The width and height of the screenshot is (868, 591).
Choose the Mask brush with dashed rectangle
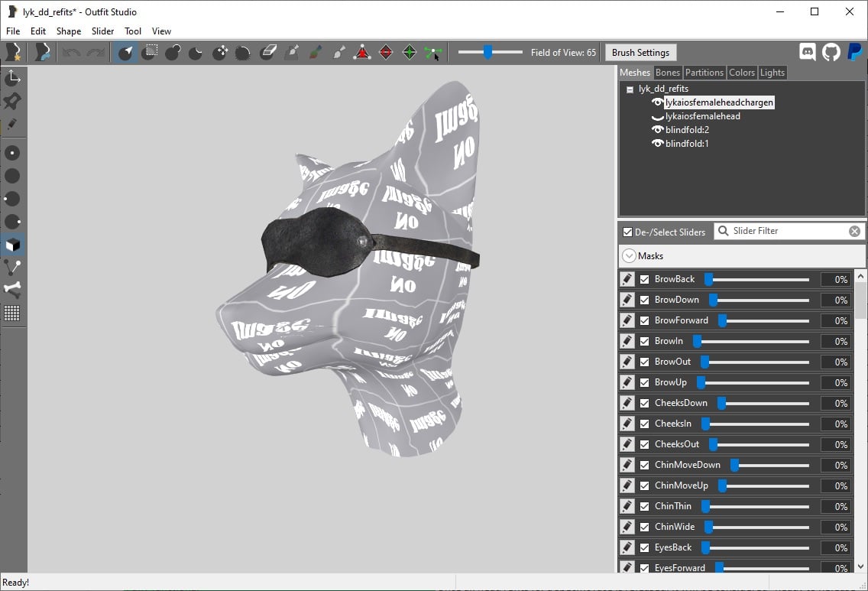point(150,52)
